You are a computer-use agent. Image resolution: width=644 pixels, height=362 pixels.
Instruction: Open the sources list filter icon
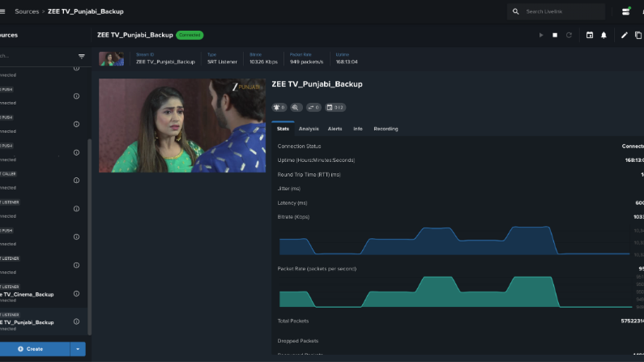click(81, 56)
